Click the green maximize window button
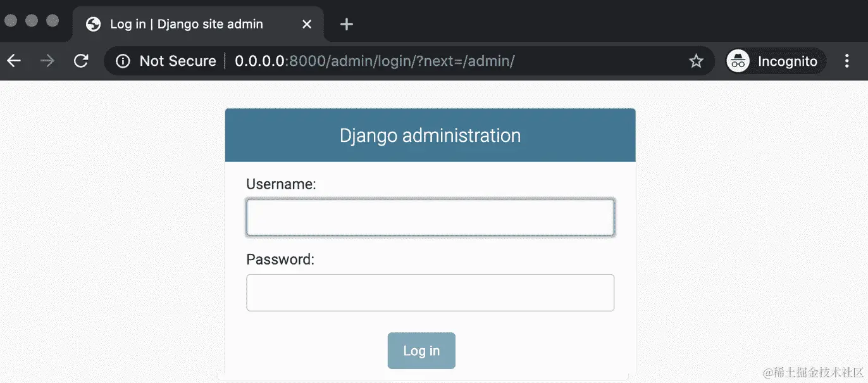Viewport: 868px width, 383px height. point(53,20)
